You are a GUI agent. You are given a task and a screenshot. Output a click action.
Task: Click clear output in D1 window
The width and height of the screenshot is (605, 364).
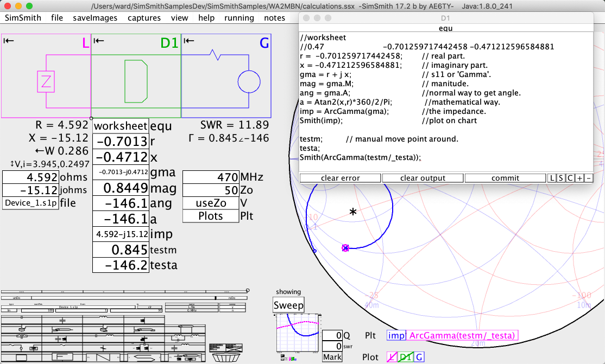pos(423,178)
